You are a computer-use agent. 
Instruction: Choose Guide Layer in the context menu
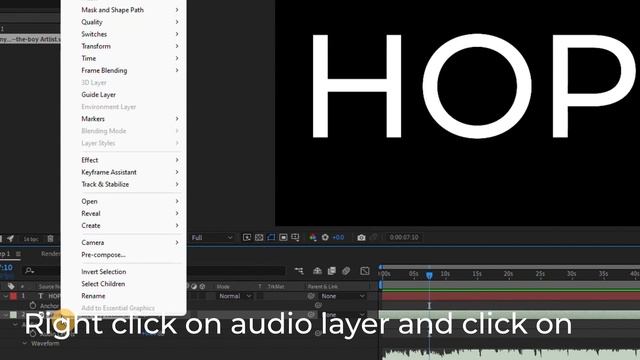pyautogui.click(x=124, y=95)
